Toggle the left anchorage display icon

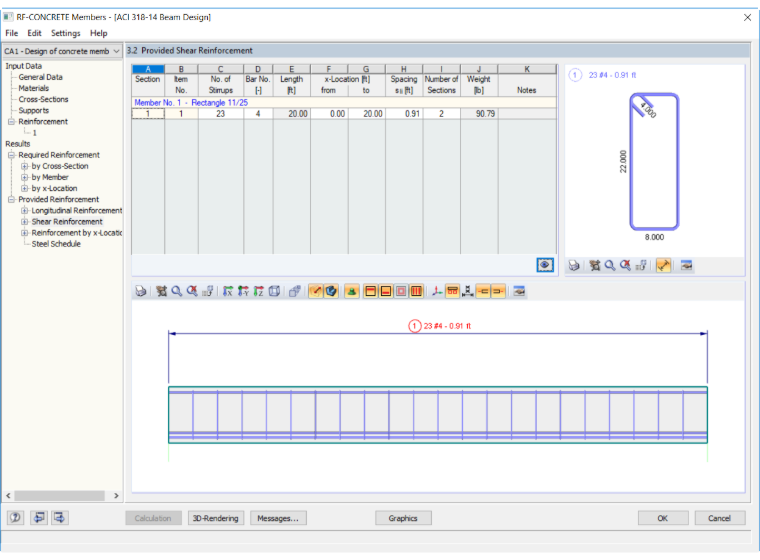pos(483,291)
